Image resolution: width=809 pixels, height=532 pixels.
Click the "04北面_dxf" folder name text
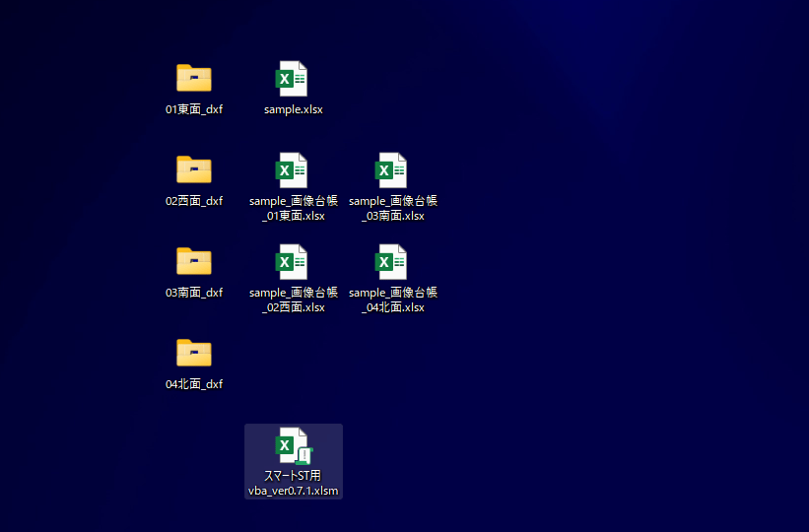point(194,384)
